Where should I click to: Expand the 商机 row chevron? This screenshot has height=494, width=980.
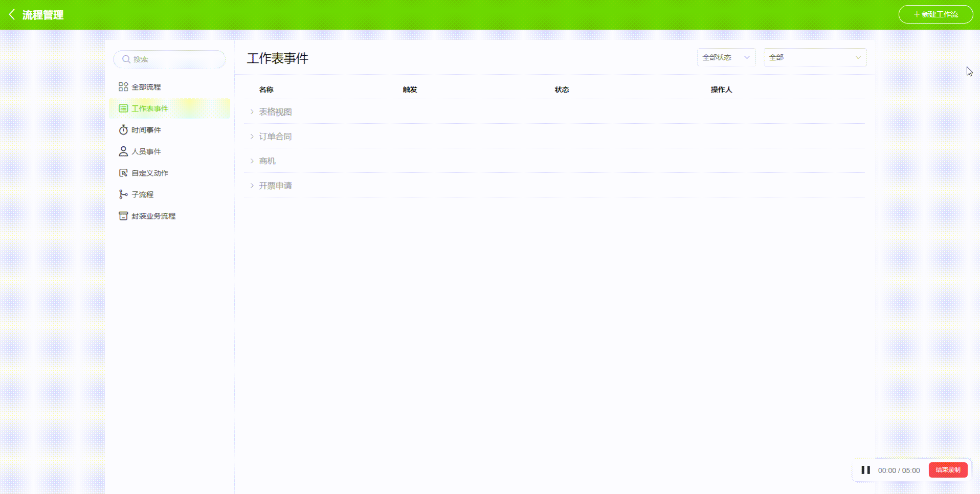252,161
